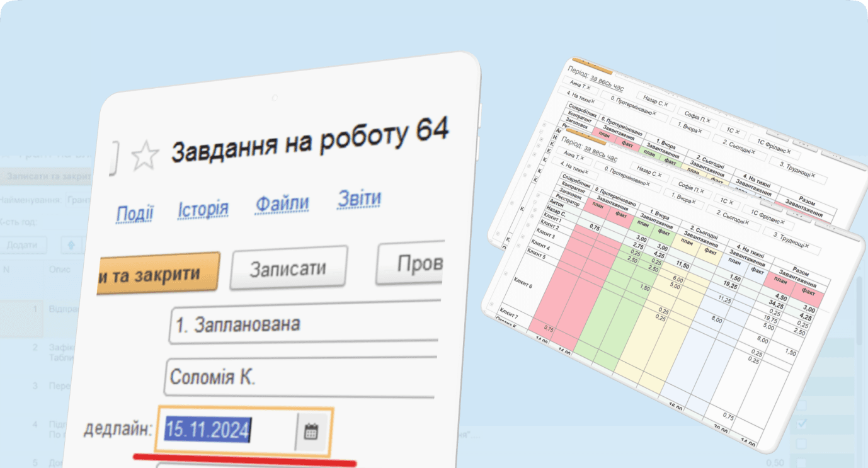The image size is (868, 468).
Task: Click 'Клієнт 6' row in front report
Action: [523, 282]
